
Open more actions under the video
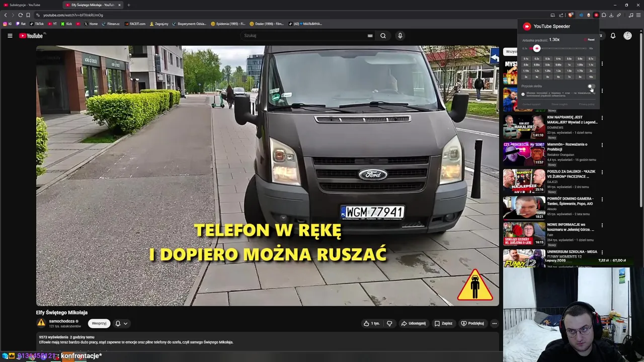coord(495,323)
